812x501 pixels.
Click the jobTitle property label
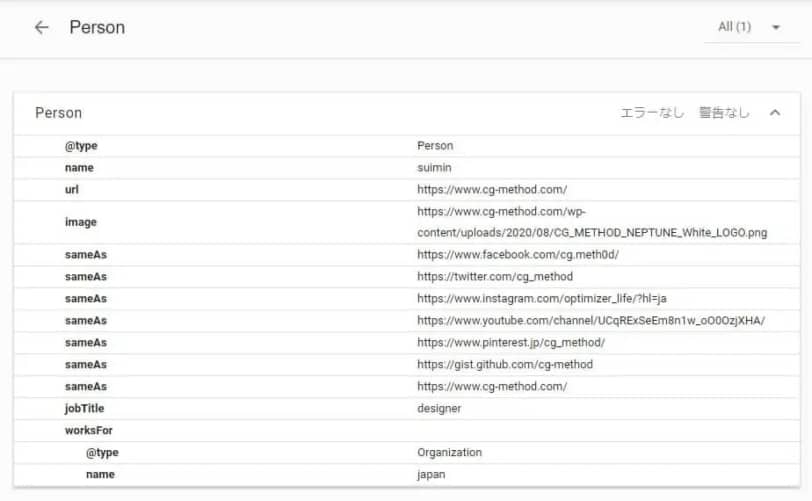84,408
